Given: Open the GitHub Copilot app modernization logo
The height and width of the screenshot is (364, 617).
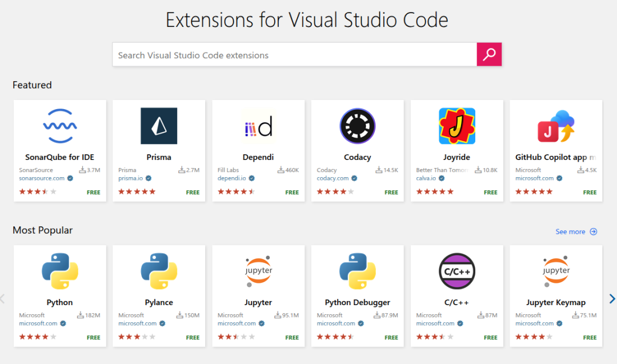Looking at the screenshot, I should (x=556, y=126).
